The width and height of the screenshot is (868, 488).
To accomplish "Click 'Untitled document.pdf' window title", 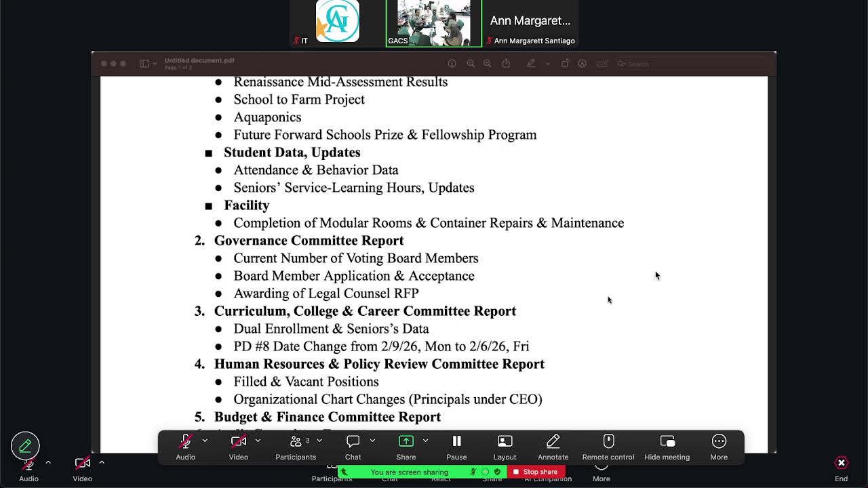I will pyautogui.click(x=199, y=60).
